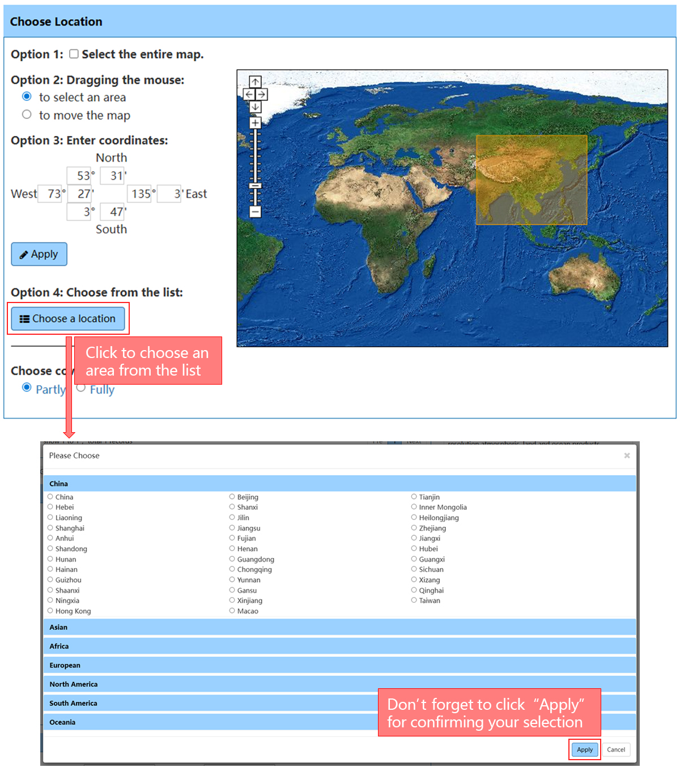Confirm selection with dialog Apply button

(585, 749)
